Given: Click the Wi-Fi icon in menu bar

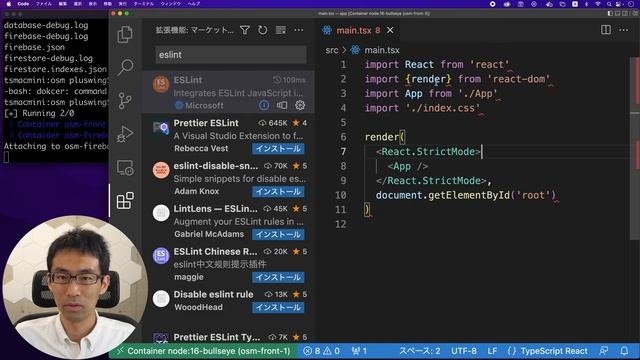Looking at the screenshot, I should pos(598,4).
